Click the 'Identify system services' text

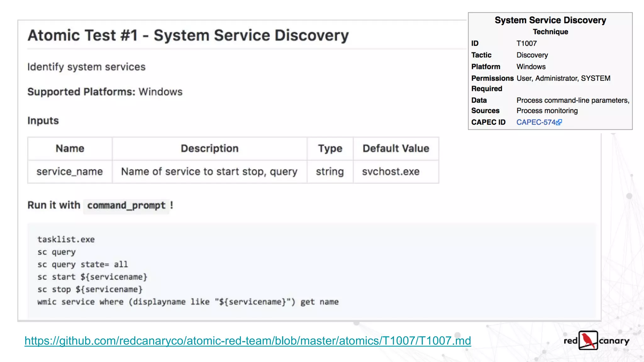[x=86, y=67]
